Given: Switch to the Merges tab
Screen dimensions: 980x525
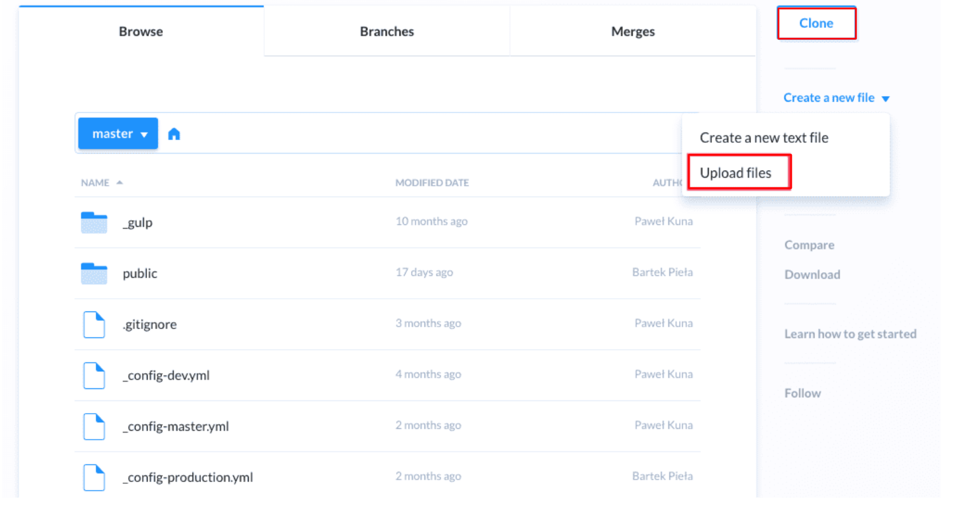Looking at the screenshot, I should (x=633, y=31).
